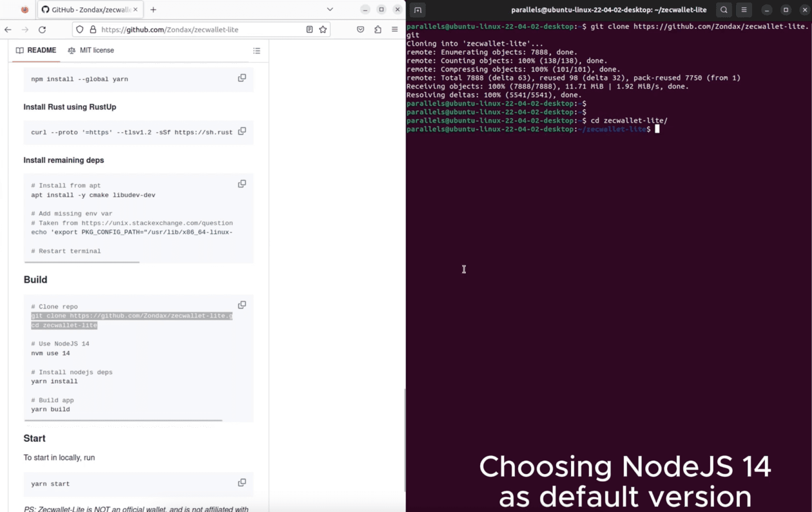The image size is (812, 512).
Task: Copy the Install remaining deps code block
Action: pos(242,184)
